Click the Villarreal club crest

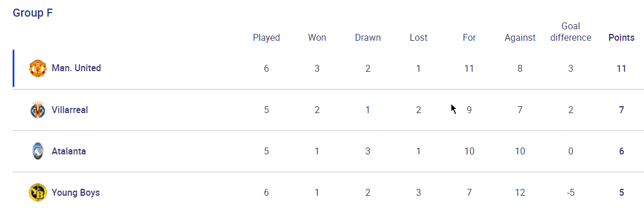(x=37, y=110)
